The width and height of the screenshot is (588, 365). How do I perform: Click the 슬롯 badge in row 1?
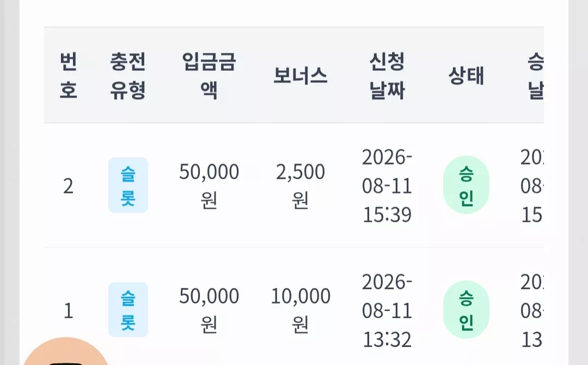pyautogui.click(x=128, y=309)
